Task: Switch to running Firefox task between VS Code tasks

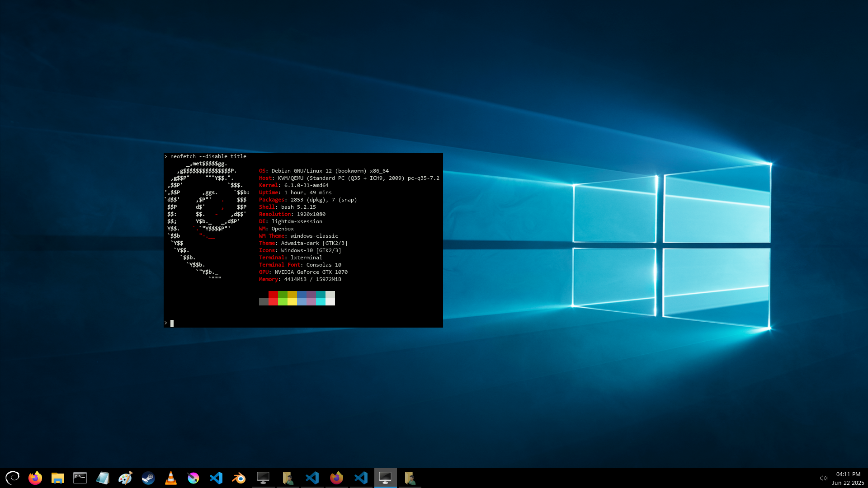Action: pos(336,478)
